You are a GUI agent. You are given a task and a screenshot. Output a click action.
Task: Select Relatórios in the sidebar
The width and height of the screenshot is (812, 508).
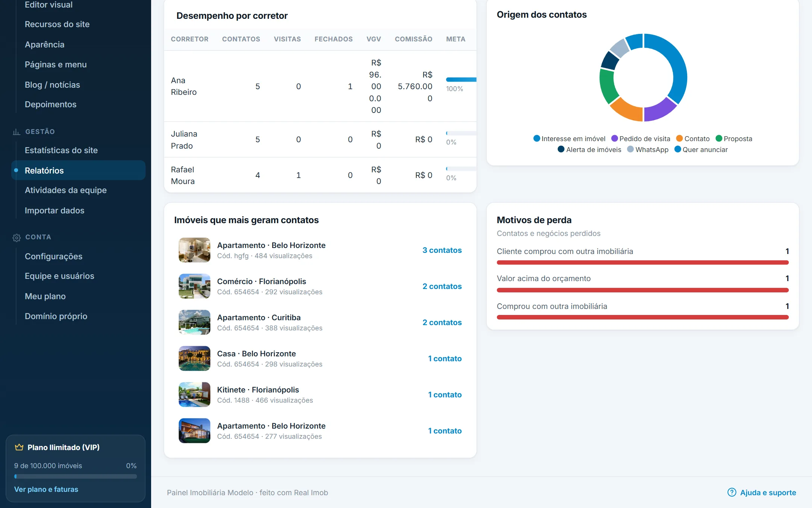click(78, 170)
